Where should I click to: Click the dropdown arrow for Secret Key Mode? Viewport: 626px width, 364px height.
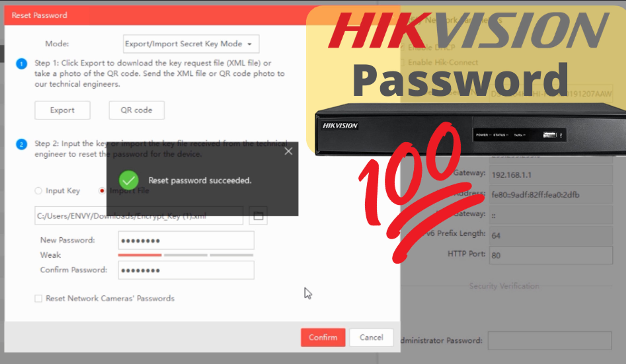(249, 44)
